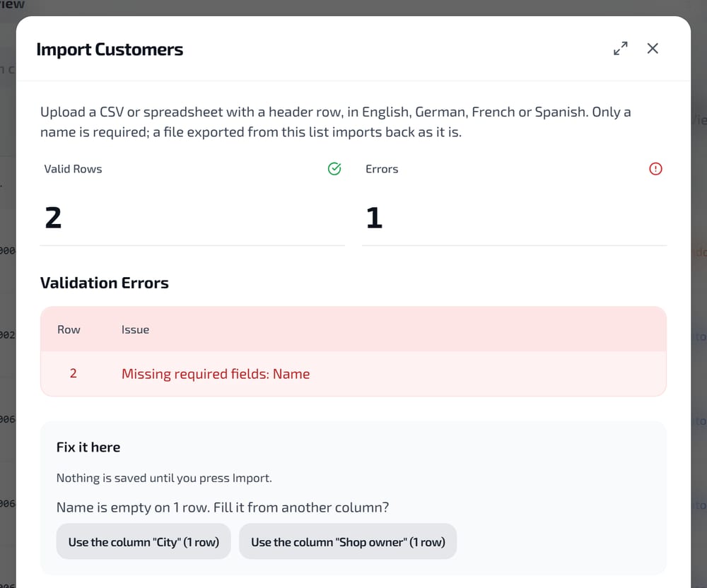Click the "Valid Rows" label
Viewport: 707px width, 588px height.
[73, 169]
